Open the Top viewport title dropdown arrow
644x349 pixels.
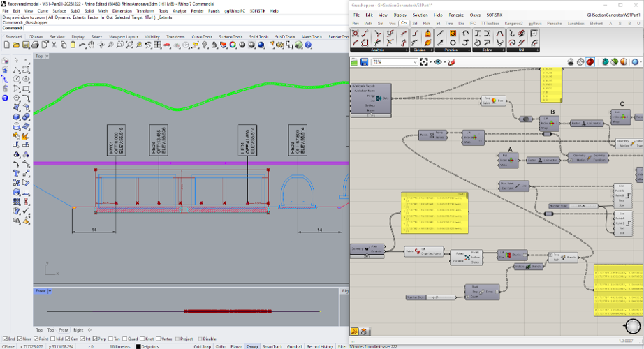[47, 56]
